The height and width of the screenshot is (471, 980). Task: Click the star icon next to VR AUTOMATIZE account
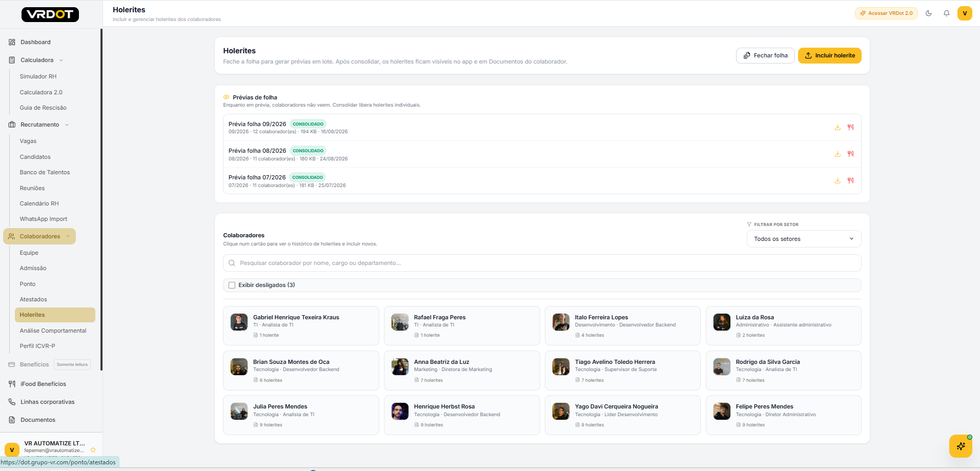[93, 450]
